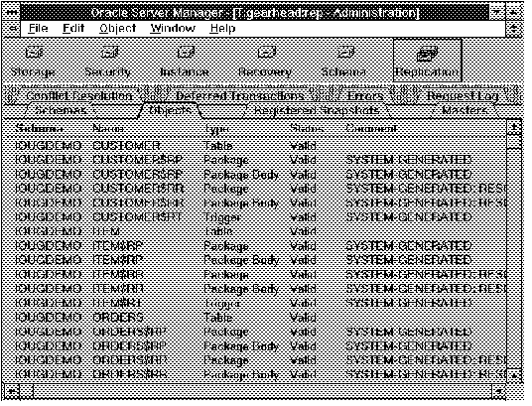
Task: Select the Objects tab
Action: click(x=171, y=110)
